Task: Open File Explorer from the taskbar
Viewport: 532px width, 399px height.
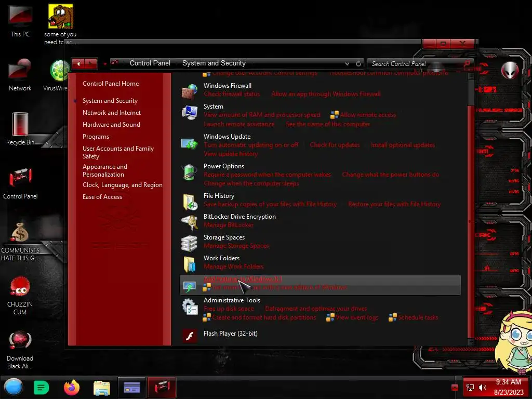Action: [x=101, y=388]
